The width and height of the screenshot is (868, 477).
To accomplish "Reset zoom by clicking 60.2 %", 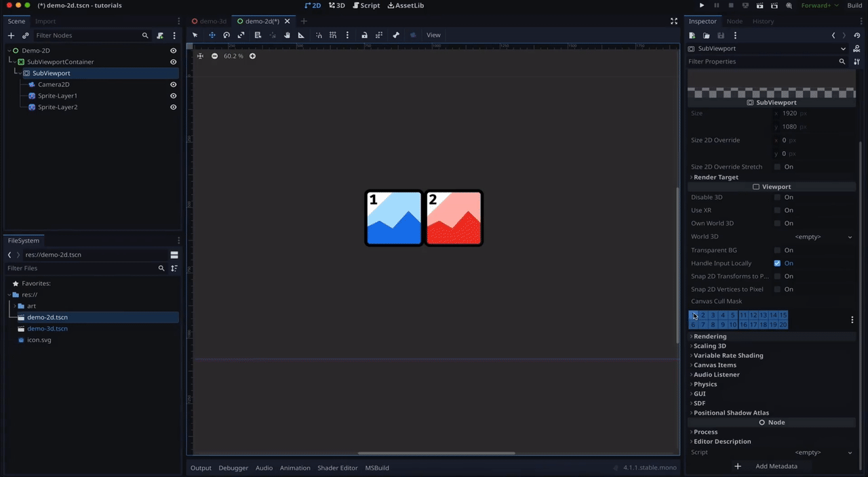I will (233, 56).
